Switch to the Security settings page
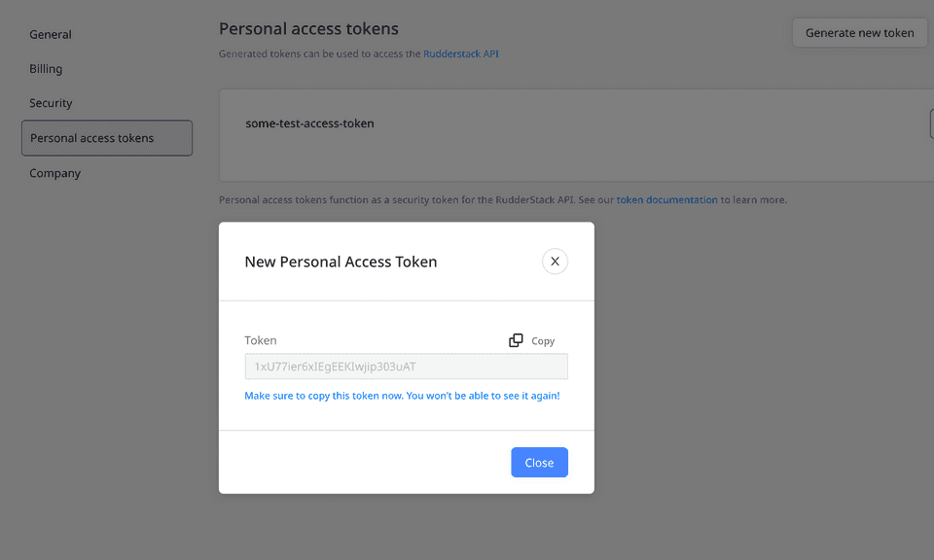The image size is (934, 560). [x=51, y=102]
